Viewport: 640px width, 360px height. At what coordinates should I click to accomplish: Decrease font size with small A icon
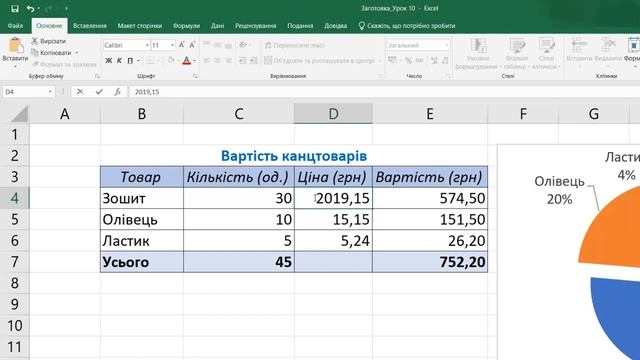(x=192, y=45)
